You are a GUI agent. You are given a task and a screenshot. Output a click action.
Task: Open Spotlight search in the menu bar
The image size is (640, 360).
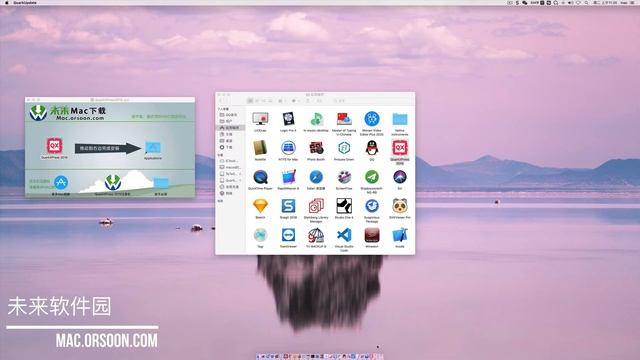pyautogui.click(x=586, y=2)
